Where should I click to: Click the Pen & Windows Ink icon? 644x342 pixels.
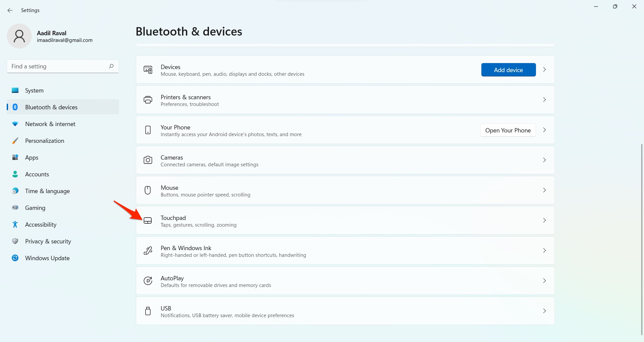[148, 251]
